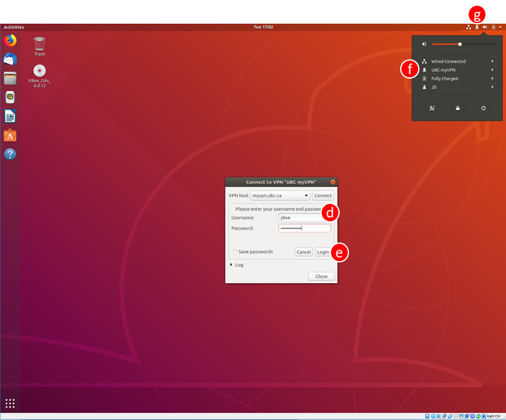Show Applications grid button

click(10, 403)
